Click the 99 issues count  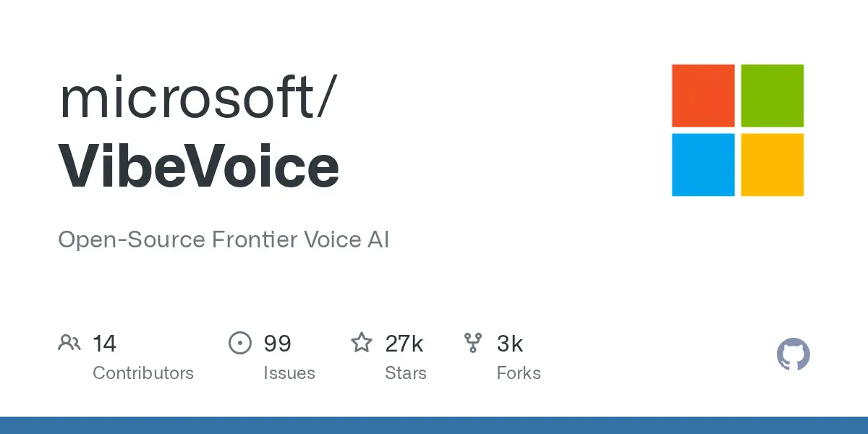277,343
